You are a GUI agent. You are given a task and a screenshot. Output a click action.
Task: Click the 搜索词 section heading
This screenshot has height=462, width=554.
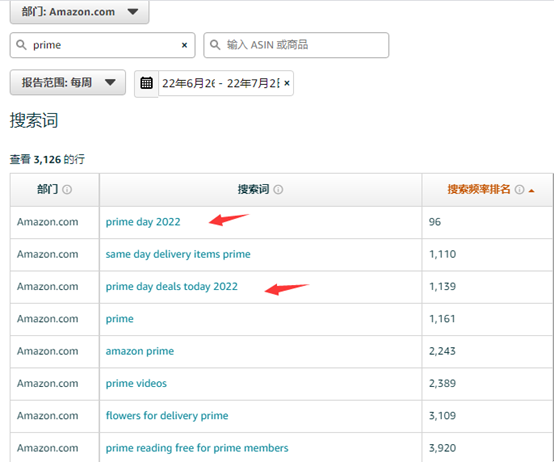[x=34, y=120]
